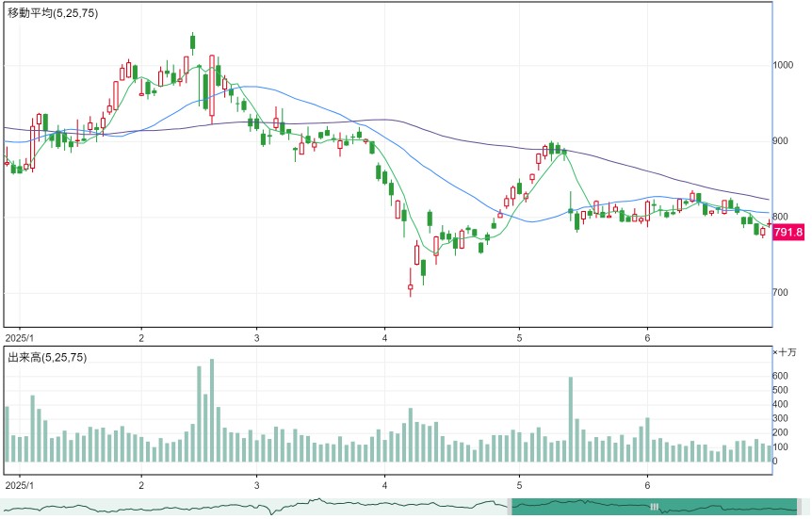This screenshot has height=519, width=812.
Task: Click the unselected overview area left of the range
Action: (x=253, y=507)
